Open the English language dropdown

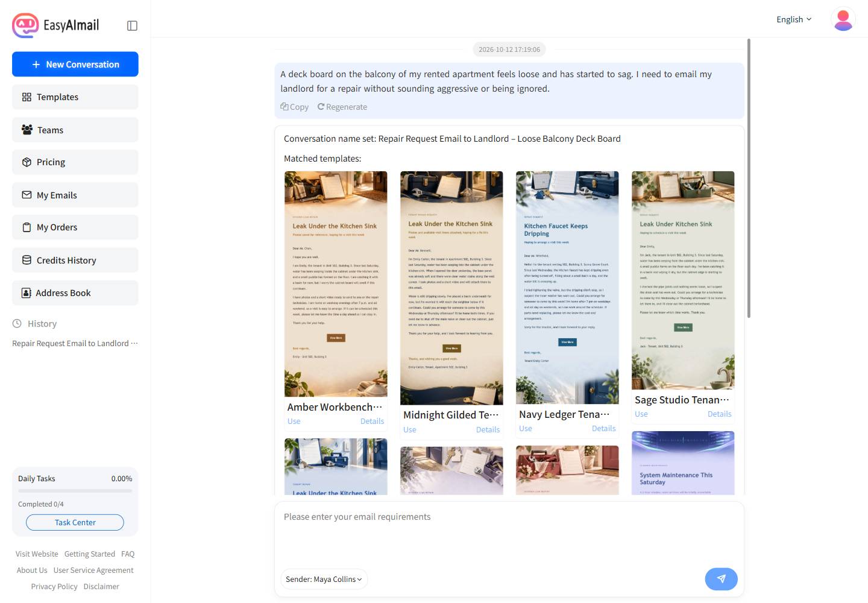pyautogui.click(x=794, y=19)
